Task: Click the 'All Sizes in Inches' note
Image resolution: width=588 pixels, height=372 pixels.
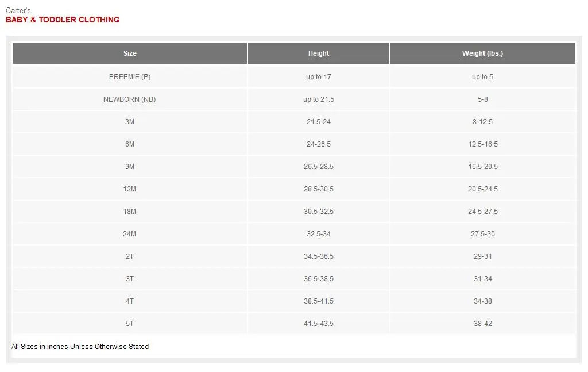Action: point(80,347)
